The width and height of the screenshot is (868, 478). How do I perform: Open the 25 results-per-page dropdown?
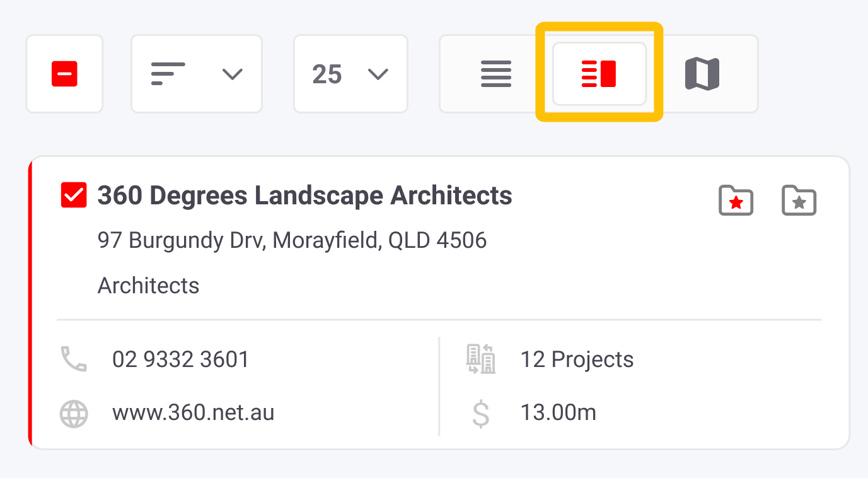(350, 74)
